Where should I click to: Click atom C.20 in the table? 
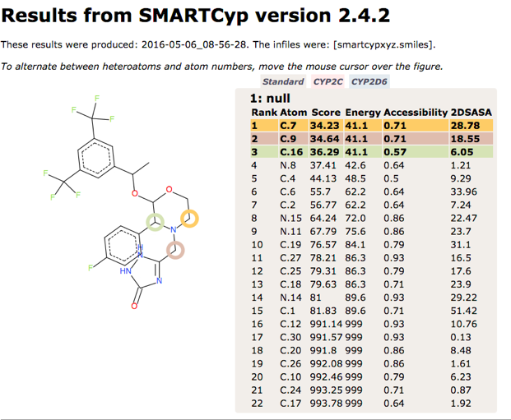point(290,351)
